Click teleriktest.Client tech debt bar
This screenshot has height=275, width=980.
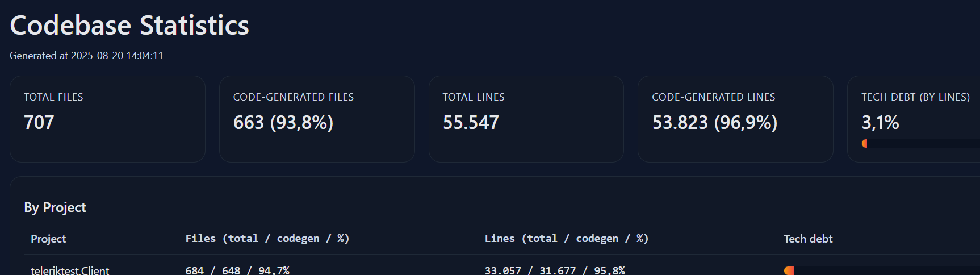point(882,270)
